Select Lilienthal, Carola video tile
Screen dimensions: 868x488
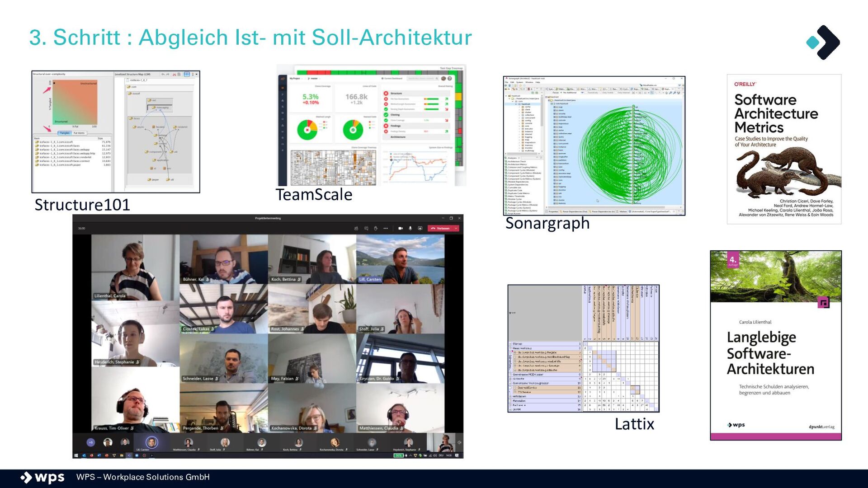(x=135, y=267)
